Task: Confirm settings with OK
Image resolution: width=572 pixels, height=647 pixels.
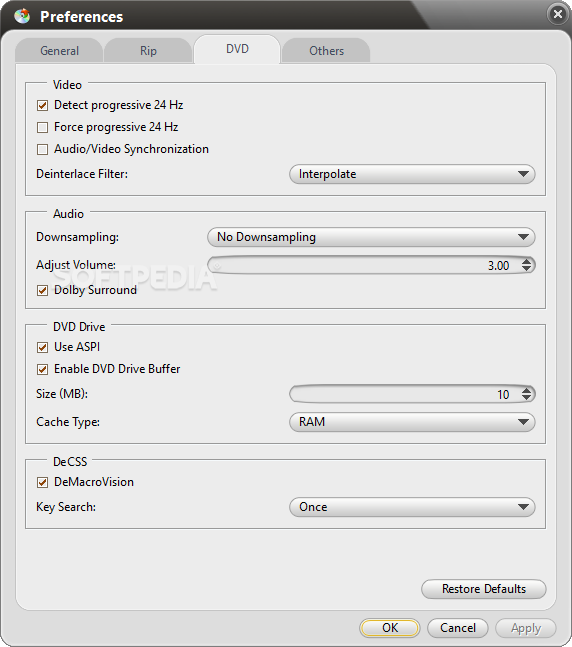Action: 390,628
